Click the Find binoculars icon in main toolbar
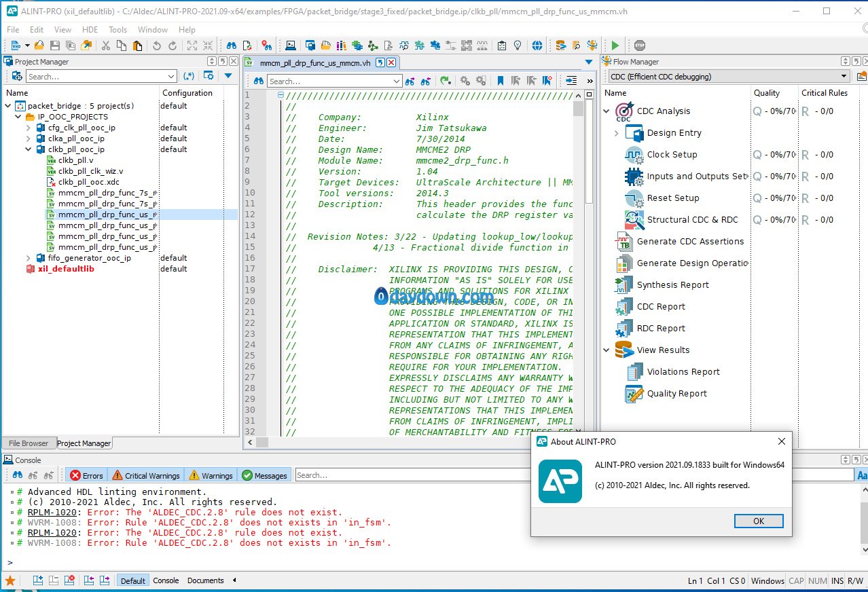This screenshot has height=592, width=868. (x=232, y=45)
